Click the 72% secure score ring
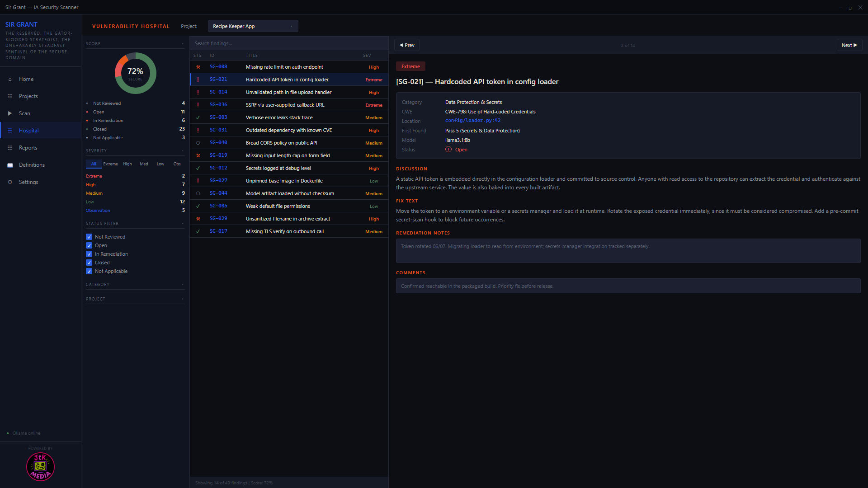 135,73
